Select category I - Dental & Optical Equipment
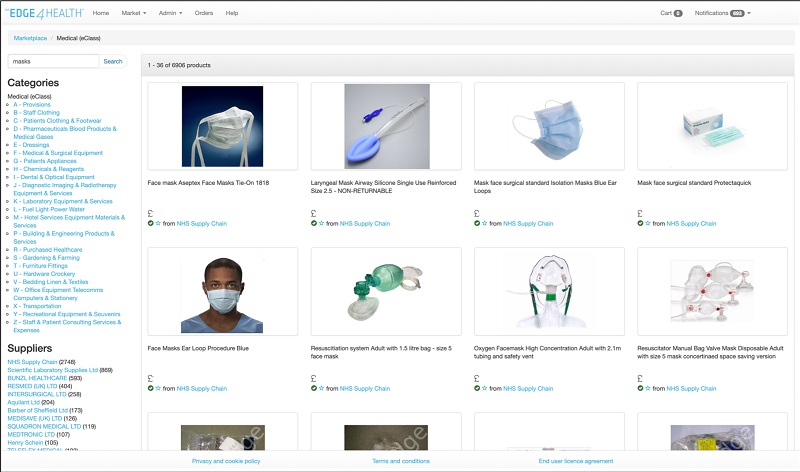This screenshot has height=472, width=800. click(54, 177)
